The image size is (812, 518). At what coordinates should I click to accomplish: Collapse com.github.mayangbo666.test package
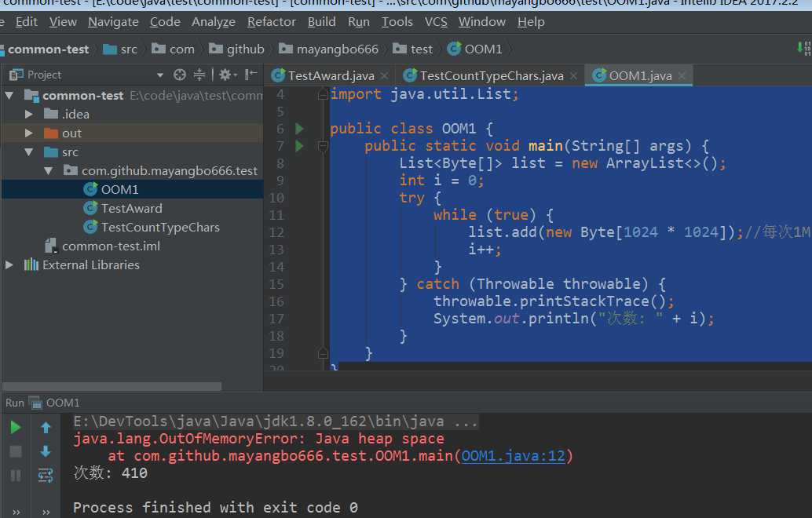coord(48,171)
